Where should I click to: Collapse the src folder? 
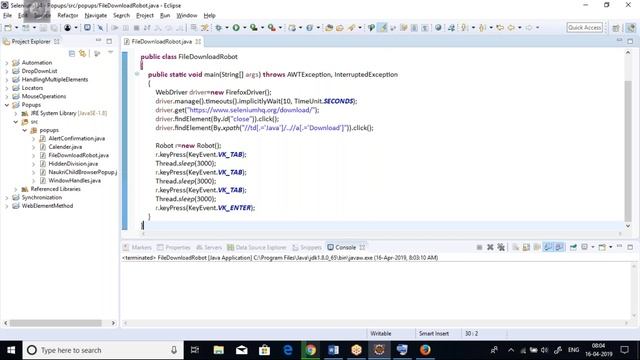point(16,122)
